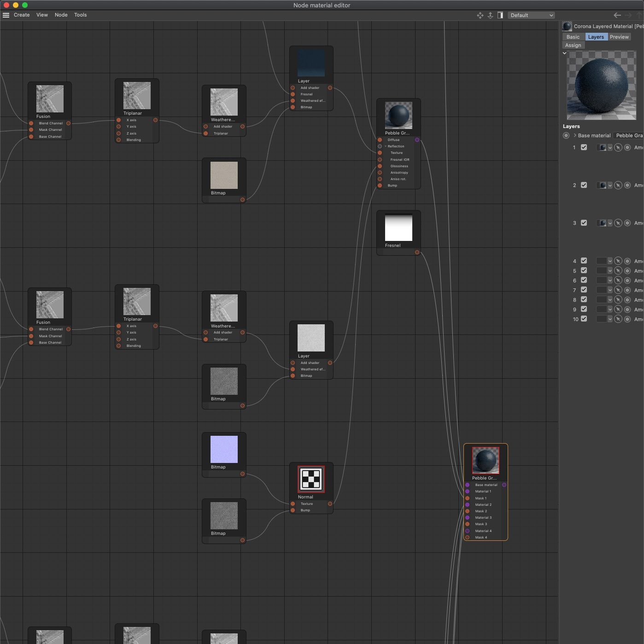Select the Normal node's checkerboard icon
The width and height of the screenshot is (644, 644).
[311, 479]
